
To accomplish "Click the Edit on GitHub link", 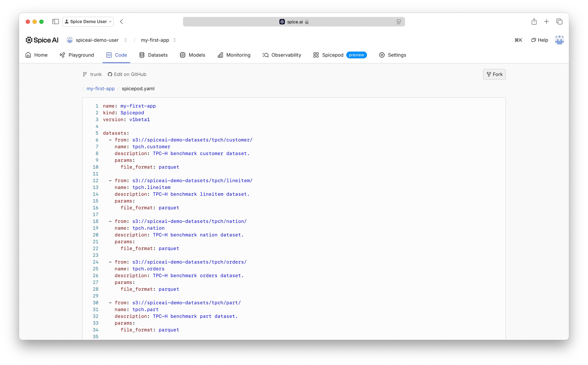I will [127, 74].
